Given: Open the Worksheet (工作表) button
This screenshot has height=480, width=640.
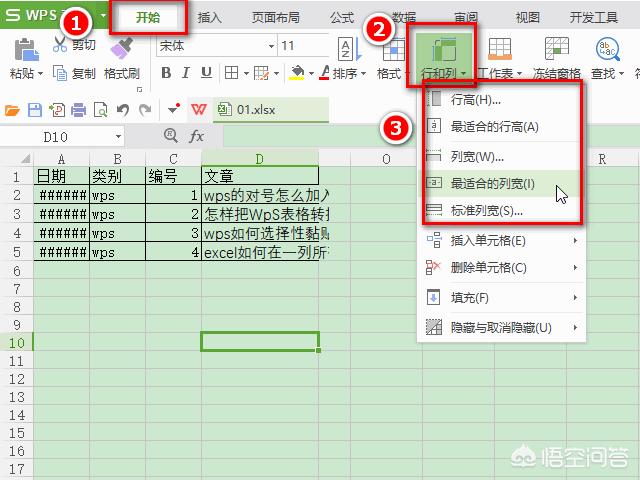Looking at the screenshot, I should pyautogui.click(x=500, y=58).
